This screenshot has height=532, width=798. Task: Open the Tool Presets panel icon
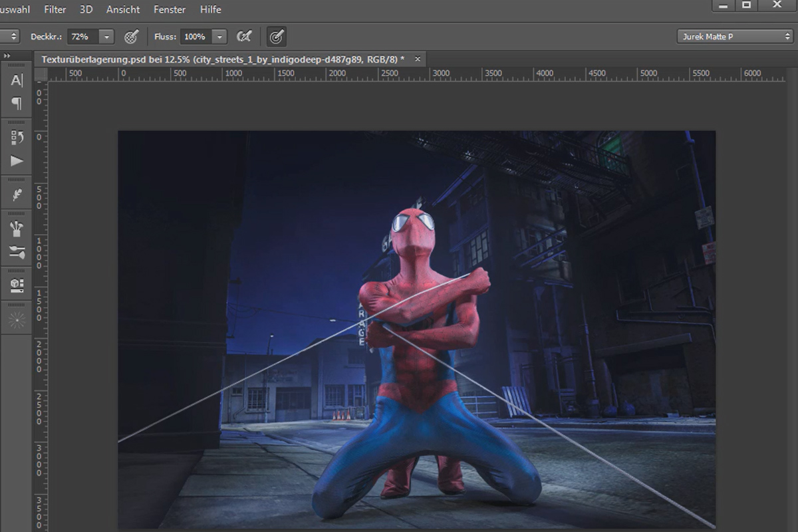pos(17,252)
